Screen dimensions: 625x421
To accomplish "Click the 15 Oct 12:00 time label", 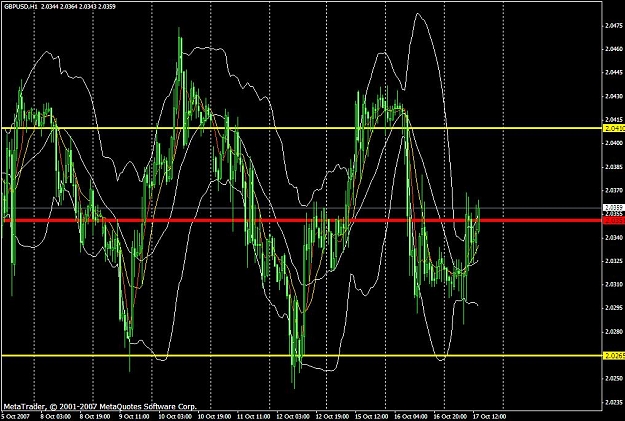I will point(371,417).
